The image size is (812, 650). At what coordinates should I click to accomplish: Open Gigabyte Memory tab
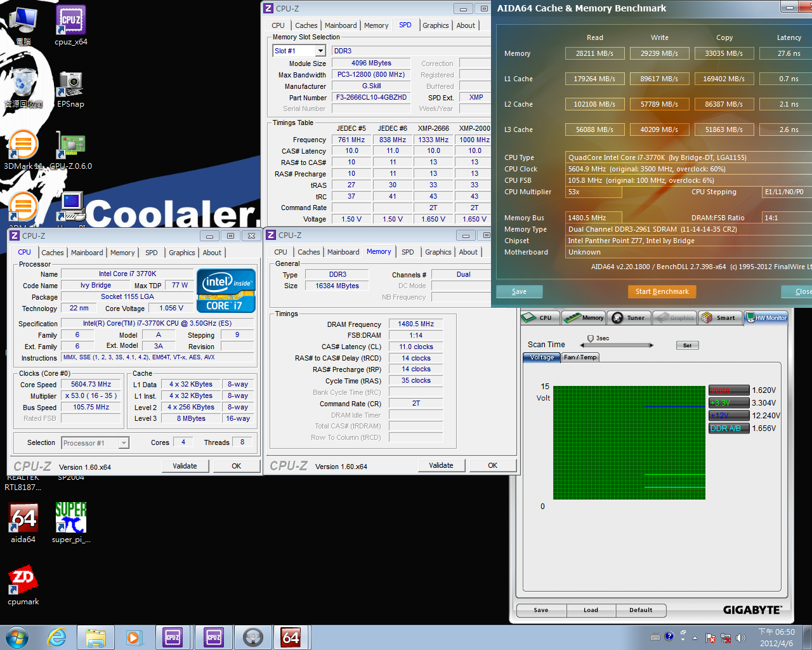(x=584, y=317)
